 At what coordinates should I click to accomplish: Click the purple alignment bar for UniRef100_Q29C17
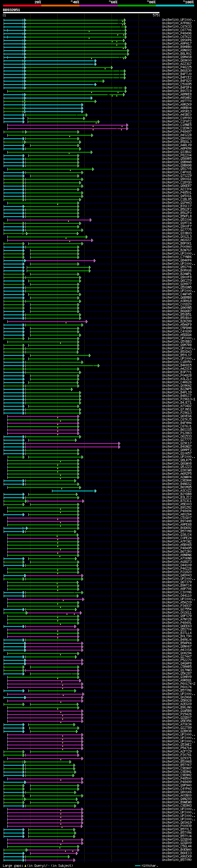click(72, 443)
